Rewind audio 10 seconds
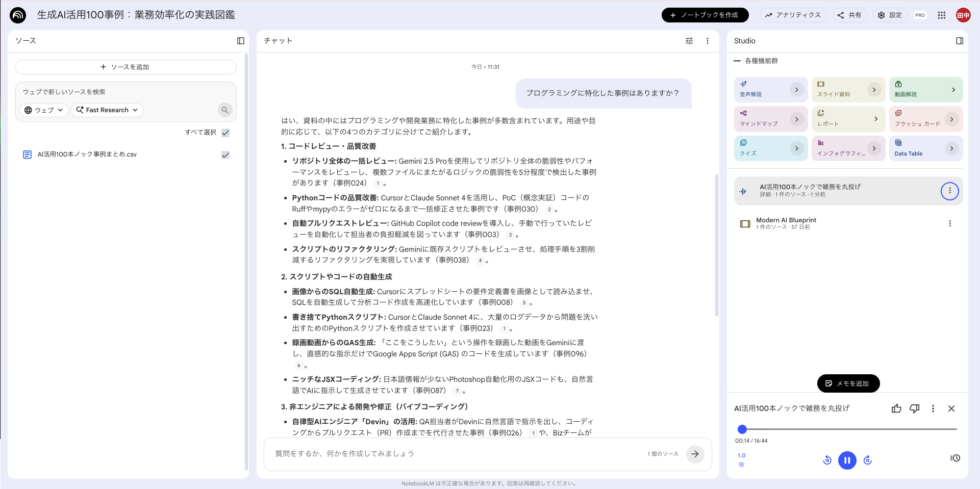 tap(827, 460)
